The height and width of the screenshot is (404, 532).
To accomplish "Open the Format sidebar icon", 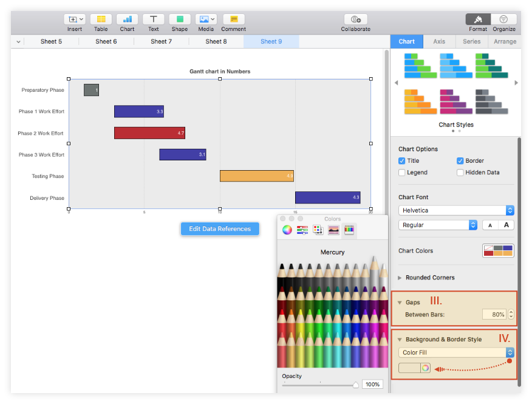I will point(477,20).
